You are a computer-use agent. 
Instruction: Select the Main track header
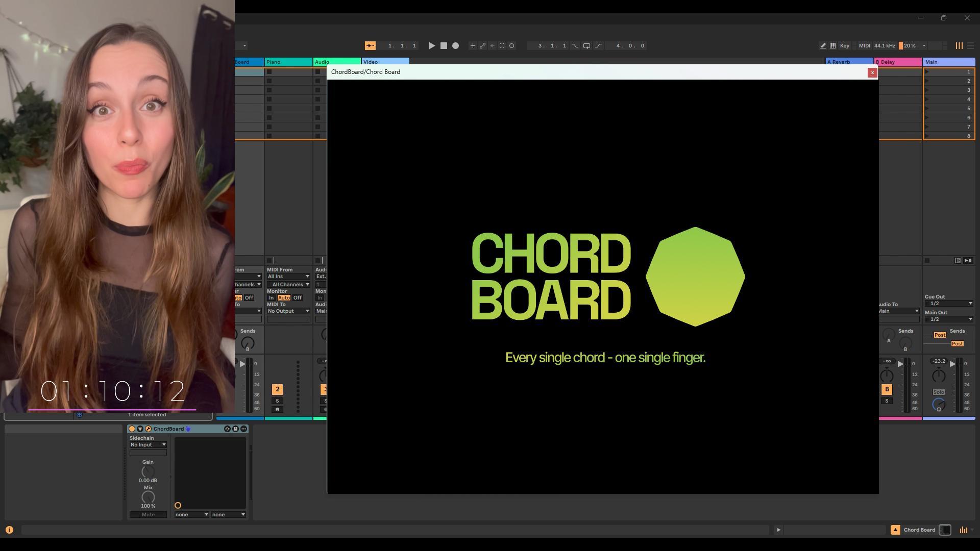tap(949, 62)
